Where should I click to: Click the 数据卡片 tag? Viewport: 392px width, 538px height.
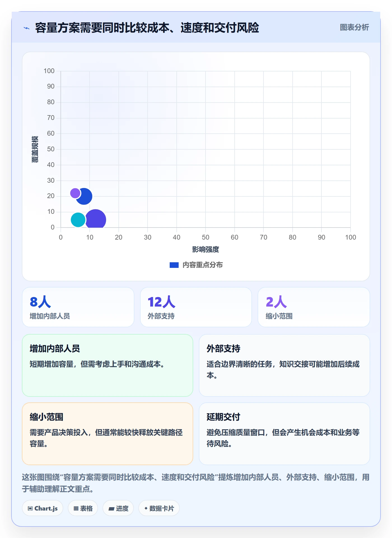pos(159,508)
